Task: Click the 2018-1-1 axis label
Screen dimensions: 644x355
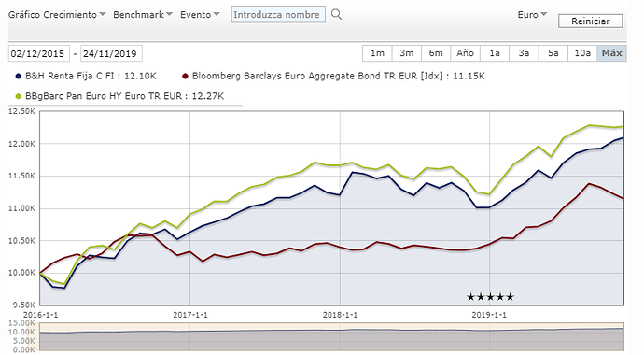Action: coord(340,315)
